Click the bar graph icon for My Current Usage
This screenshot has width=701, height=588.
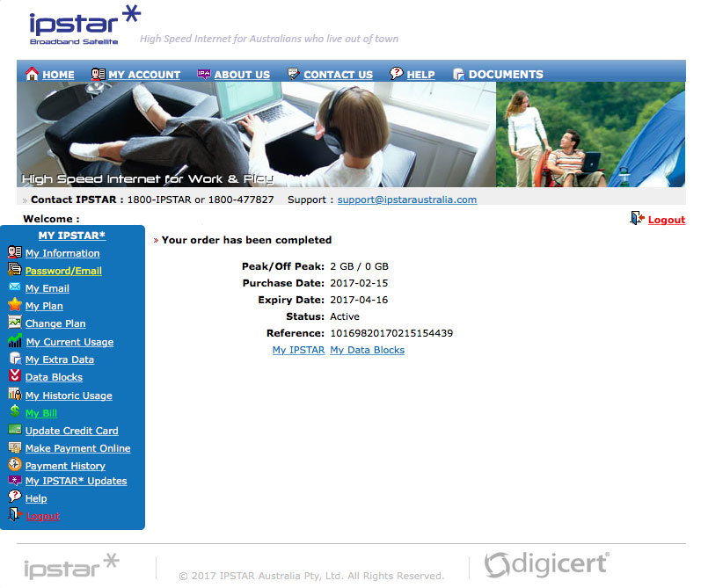(x=15, y=340)
